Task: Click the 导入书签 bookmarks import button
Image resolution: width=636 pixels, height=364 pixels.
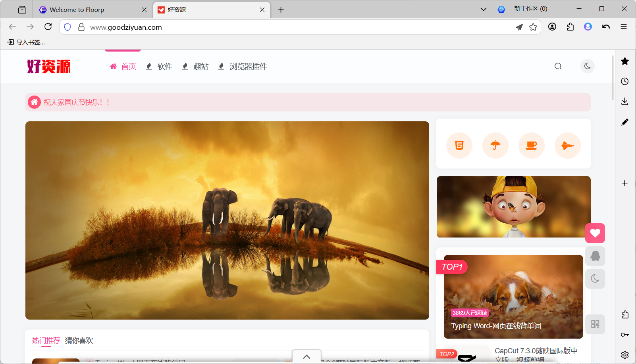Action: pos(26,42)
